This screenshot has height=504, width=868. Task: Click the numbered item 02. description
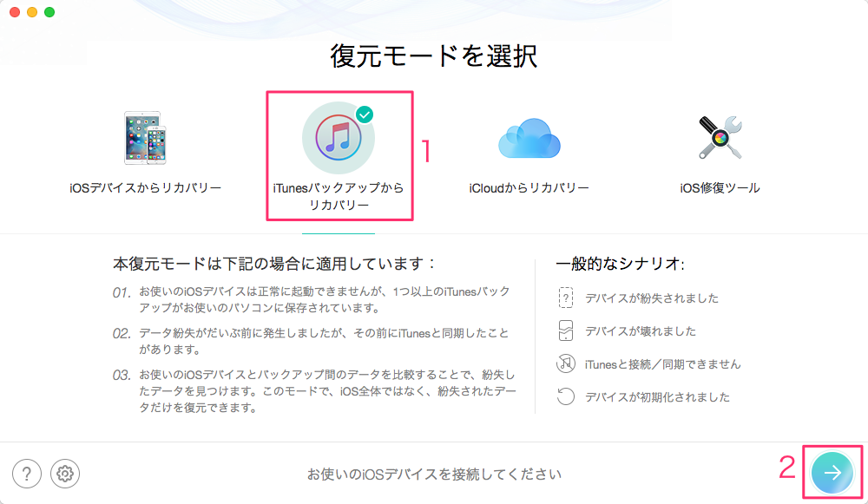324,341
